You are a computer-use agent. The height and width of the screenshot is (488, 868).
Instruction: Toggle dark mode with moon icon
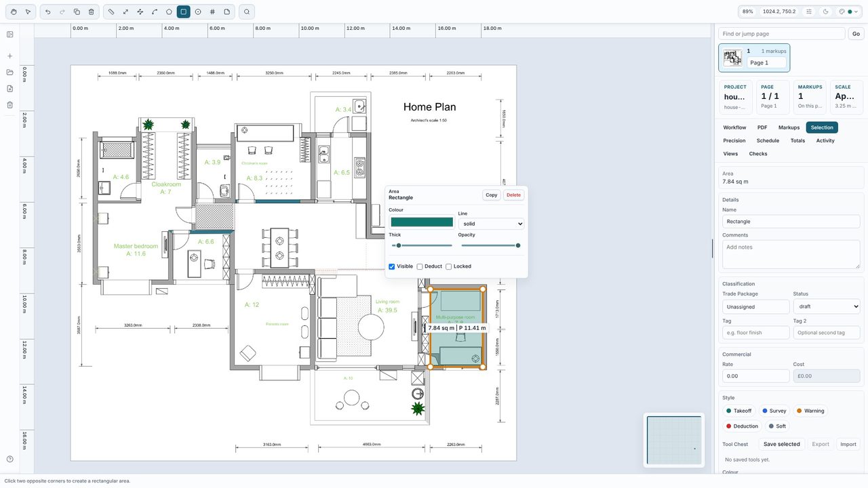pyautogui.click(x=825, y=12)
